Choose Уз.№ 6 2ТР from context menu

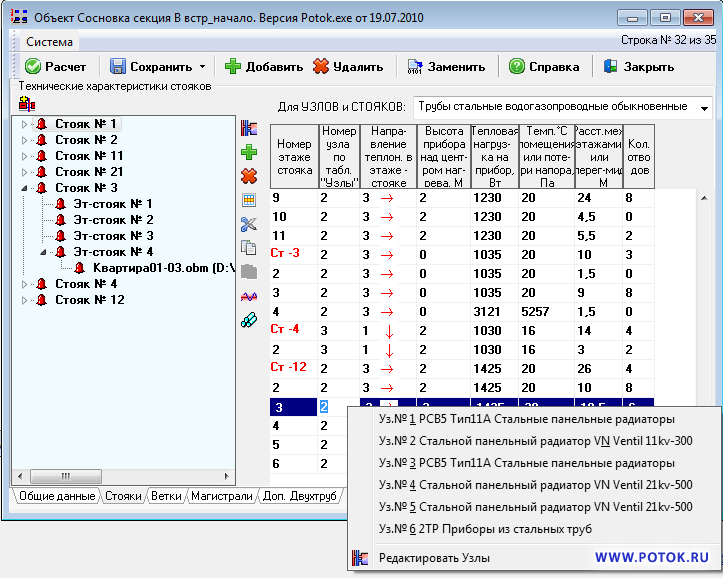486,528
